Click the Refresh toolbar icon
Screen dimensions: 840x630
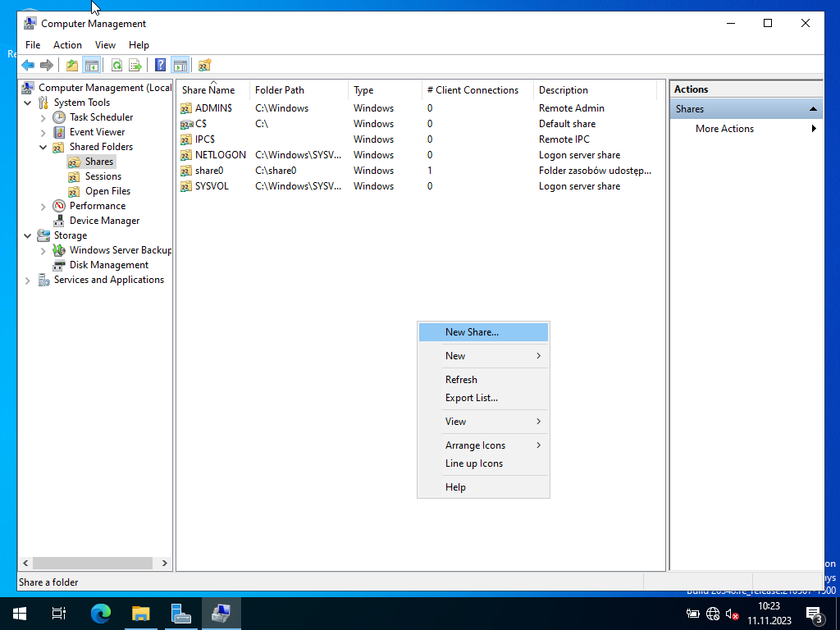(116, 65)
